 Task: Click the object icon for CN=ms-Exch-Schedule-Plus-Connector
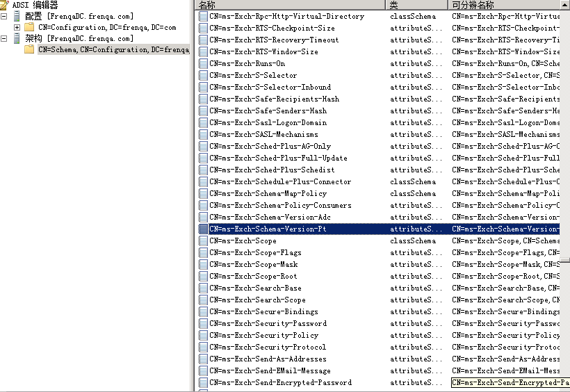pyautogui.click(x=203, y=182)
